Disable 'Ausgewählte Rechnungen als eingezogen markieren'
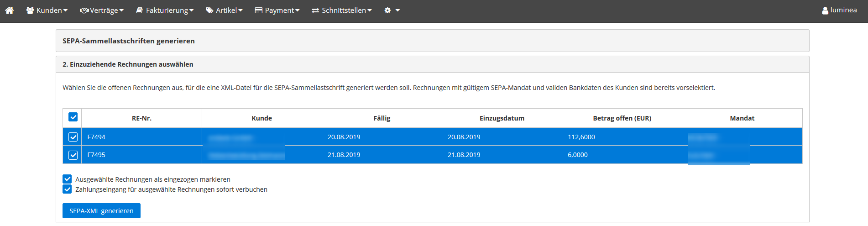Viewport: 868px width, 226px height. [x=67, y=179]
